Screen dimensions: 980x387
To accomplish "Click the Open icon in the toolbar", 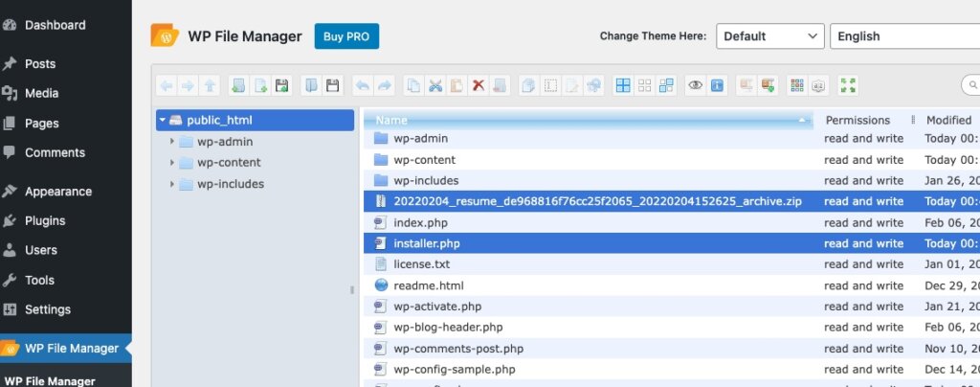I will 311,85.
